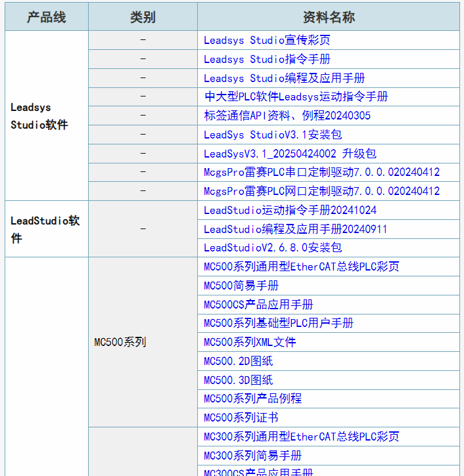Open MC500系列通用型EtherCAT总线PLC彩页

tap(302, 267)
